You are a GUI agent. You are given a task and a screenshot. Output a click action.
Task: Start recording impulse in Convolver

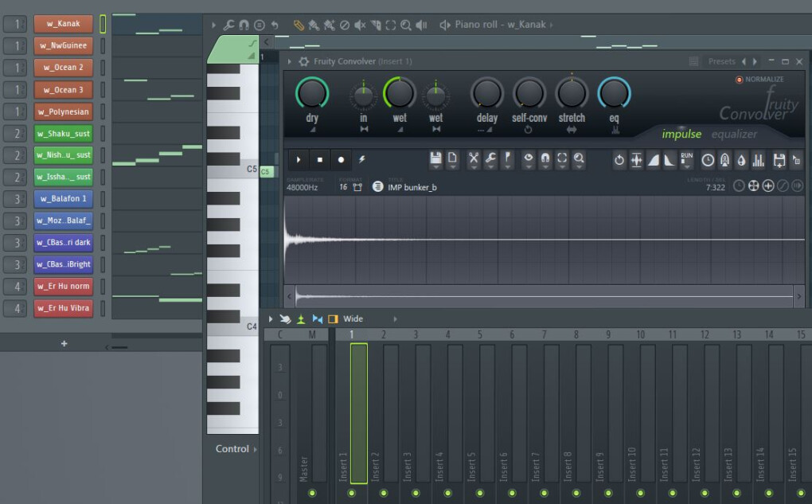point(341,159)
